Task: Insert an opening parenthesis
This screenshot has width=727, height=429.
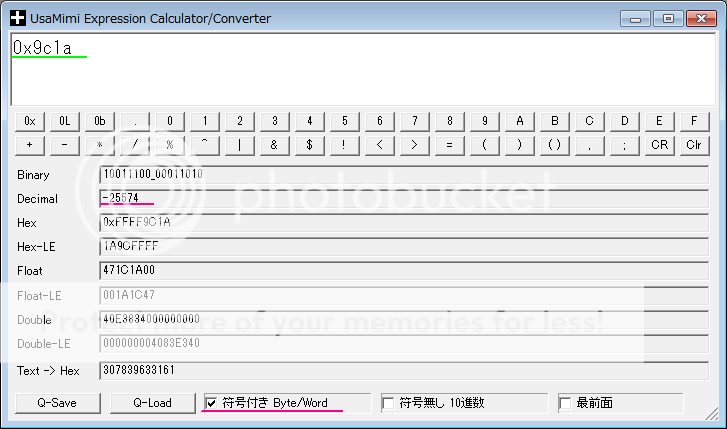Action: (485, 145)
